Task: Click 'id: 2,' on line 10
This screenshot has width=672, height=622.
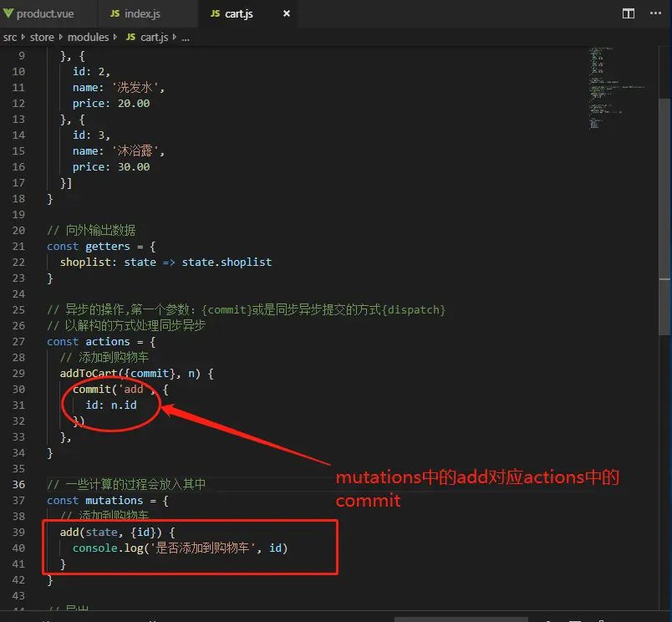Action: [x=91, y=72]
